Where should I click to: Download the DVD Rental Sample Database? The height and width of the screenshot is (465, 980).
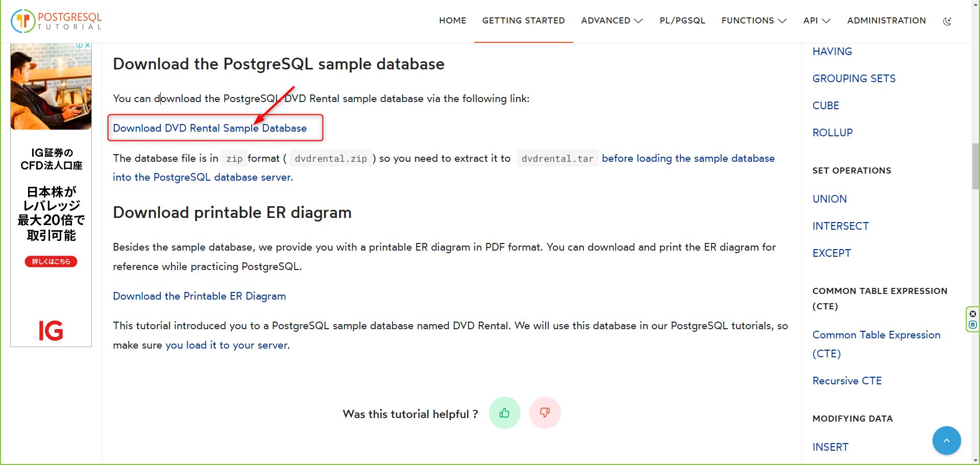pos(210,128)
